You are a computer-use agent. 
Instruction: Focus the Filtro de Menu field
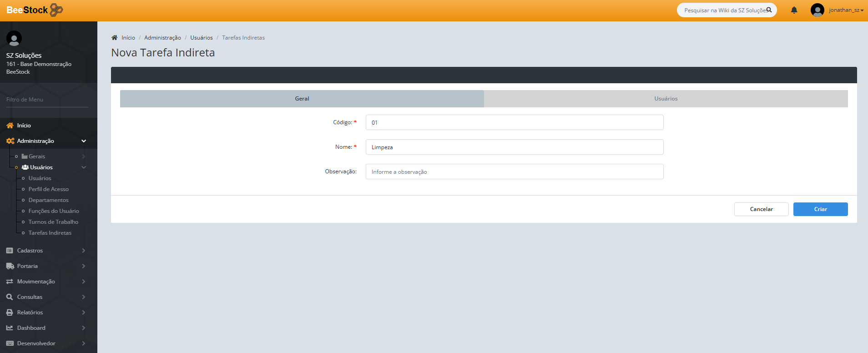tap(47, 100)
